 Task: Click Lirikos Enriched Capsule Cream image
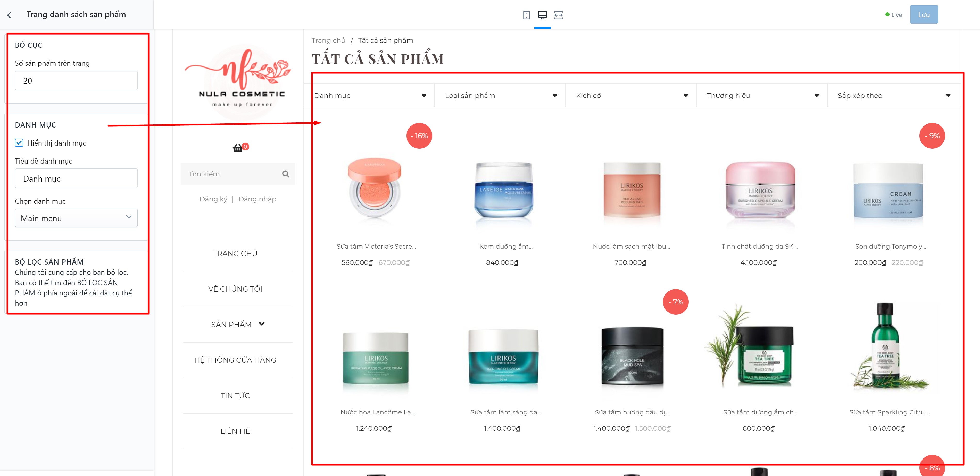[760, 192]
